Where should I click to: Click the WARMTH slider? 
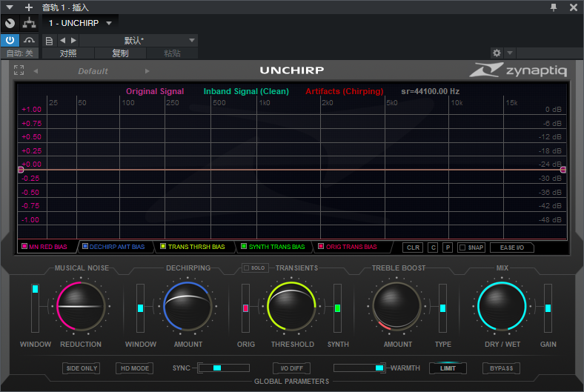pyautogui.click(x=359, y=368)
